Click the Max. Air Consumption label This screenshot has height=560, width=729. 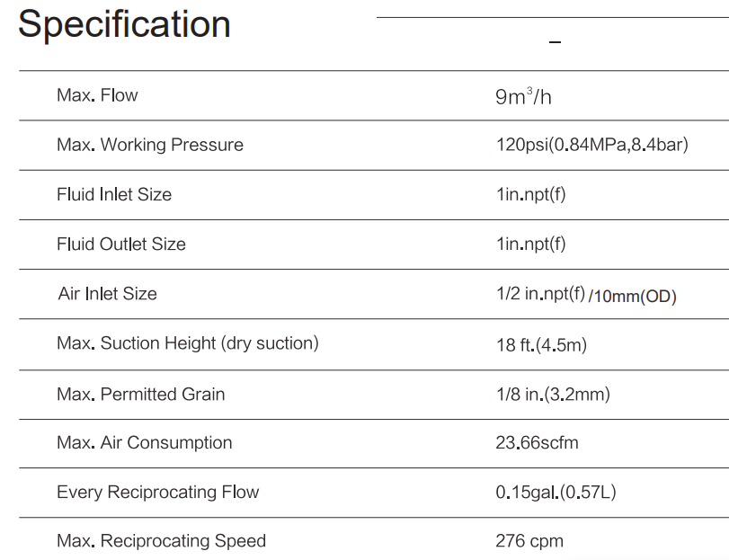point(145,442)
